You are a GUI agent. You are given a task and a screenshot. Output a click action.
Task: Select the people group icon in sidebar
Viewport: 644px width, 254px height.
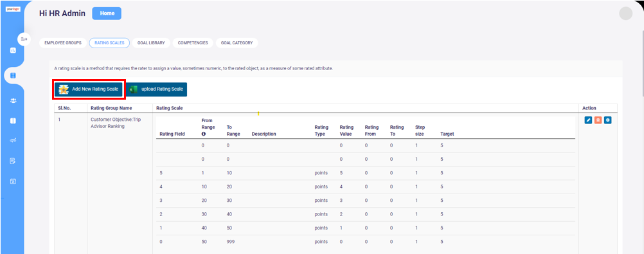[13, 101]
